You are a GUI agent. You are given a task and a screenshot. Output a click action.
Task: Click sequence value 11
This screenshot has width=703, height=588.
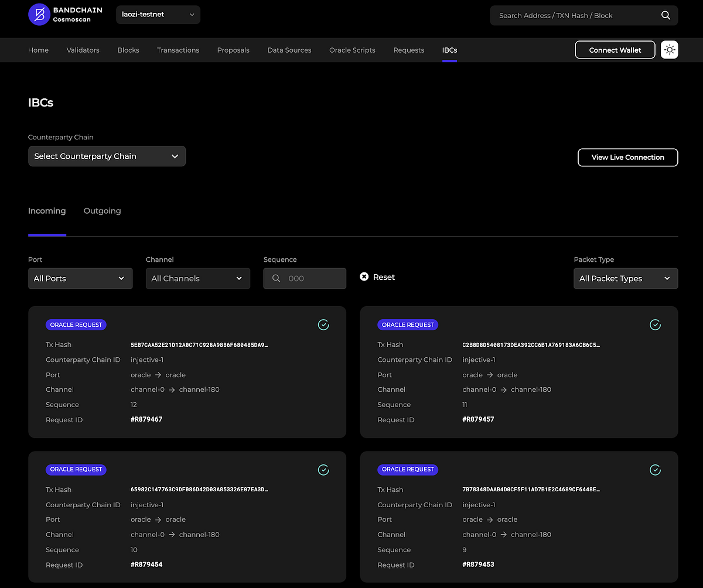click(465, 405)
